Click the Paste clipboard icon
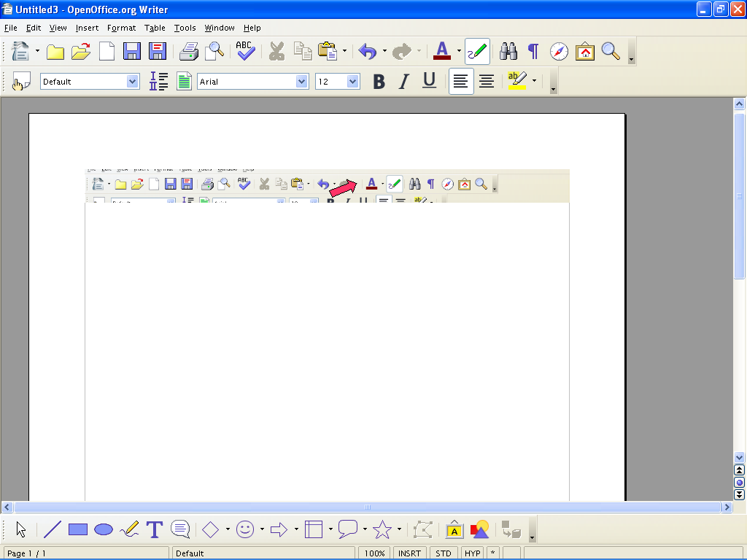Screen dimensions: 747x560 [328, 51]
